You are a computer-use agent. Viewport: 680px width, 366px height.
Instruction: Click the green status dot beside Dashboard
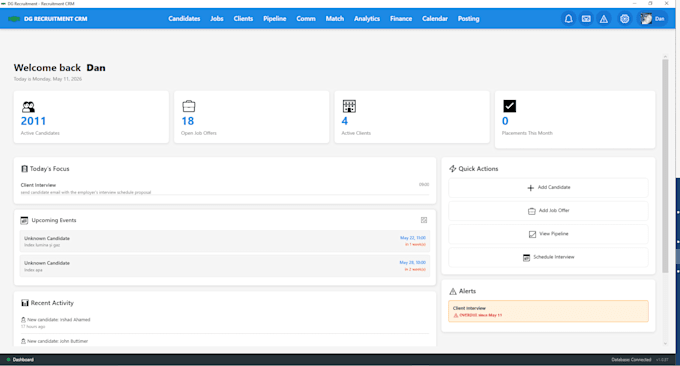[x=8, y=359]
